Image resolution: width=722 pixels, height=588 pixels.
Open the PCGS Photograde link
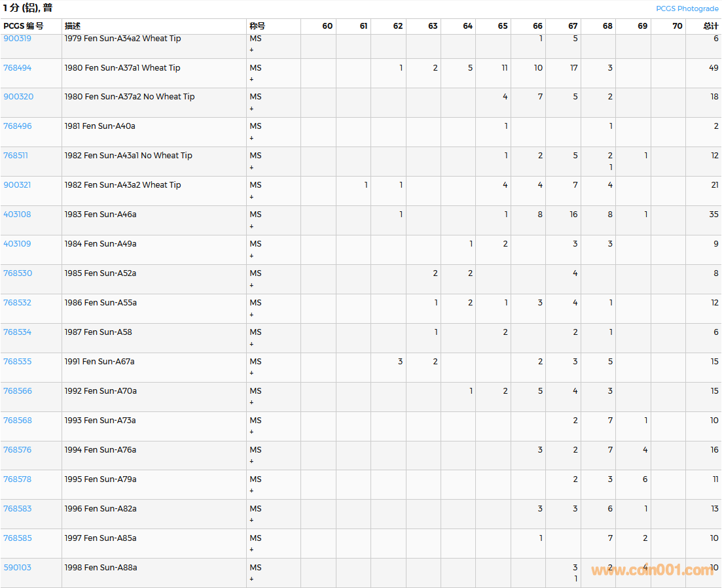pos(687,9)
